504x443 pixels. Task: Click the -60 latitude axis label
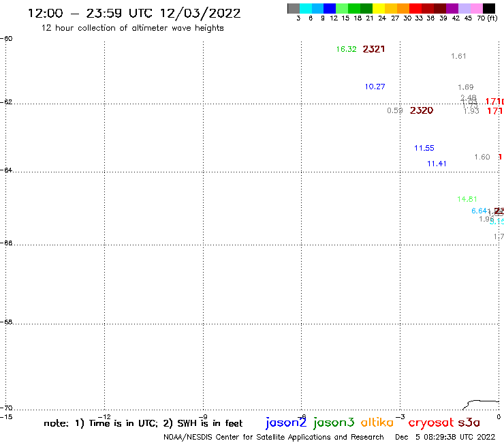pyautogui.click(x=6, y=39)
